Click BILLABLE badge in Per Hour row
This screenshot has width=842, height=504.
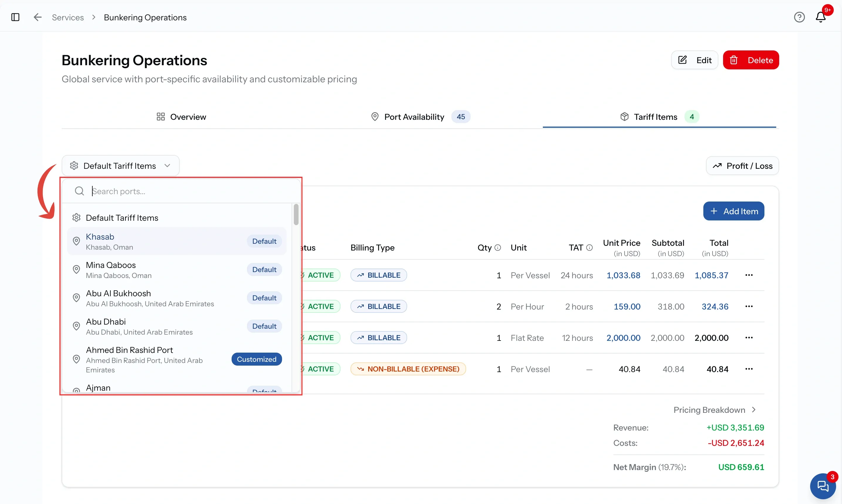click(x=379, y=306)
